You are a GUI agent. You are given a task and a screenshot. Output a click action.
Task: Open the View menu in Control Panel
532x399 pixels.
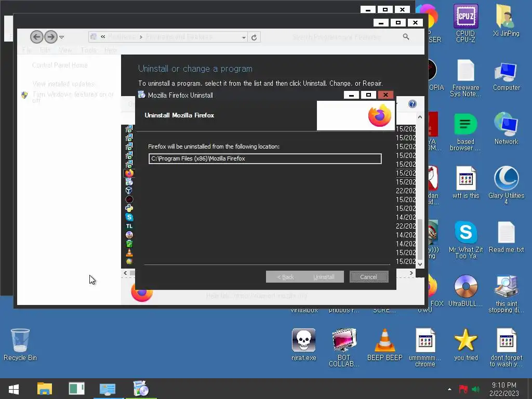coord(65,50)
